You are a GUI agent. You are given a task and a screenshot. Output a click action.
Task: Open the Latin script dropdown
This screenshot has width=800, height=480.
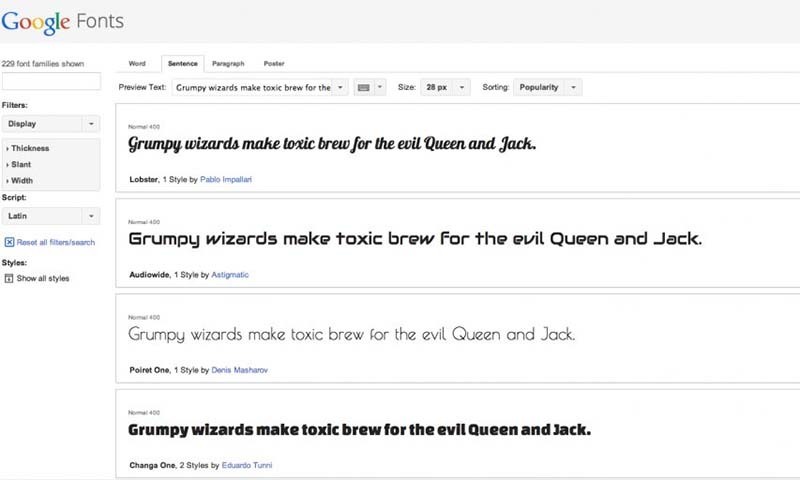point(51,216)
